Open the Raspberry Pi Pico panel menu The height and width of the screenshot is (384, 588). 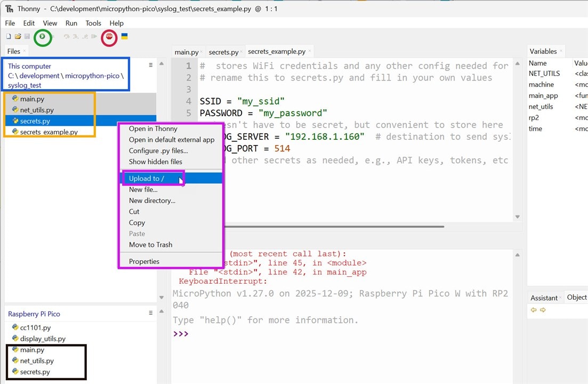(x=150, y=314)
